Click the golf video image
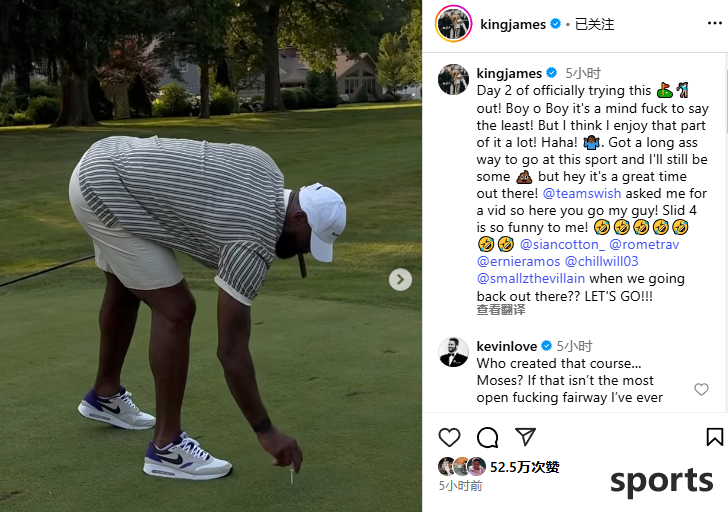Screen dimensions: 728x512 tap(211, 256)
